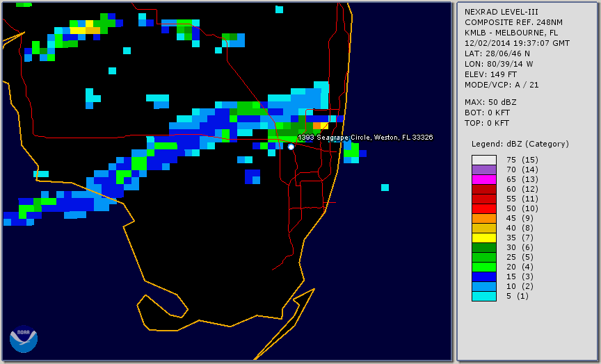This screenshot has height=364, width=601.
Task: Click the legend label 50 (10)
Action: coord(522,208)
